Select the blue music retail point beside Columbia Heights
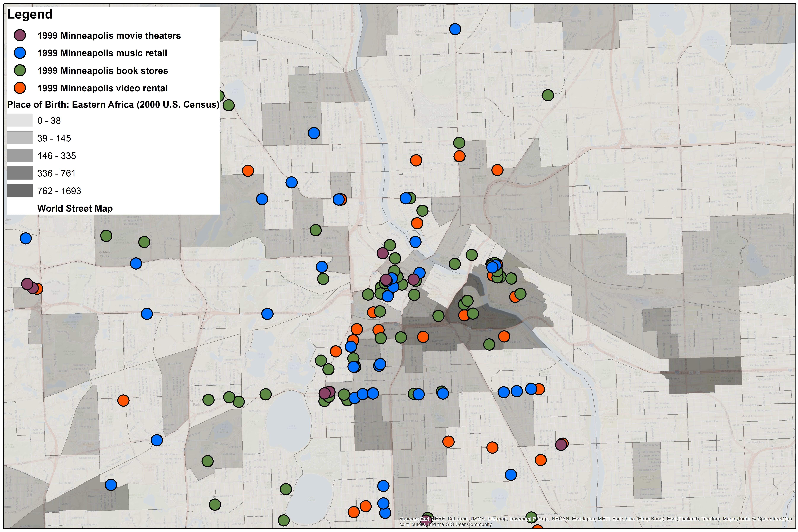798x532 pixels. 455,29
